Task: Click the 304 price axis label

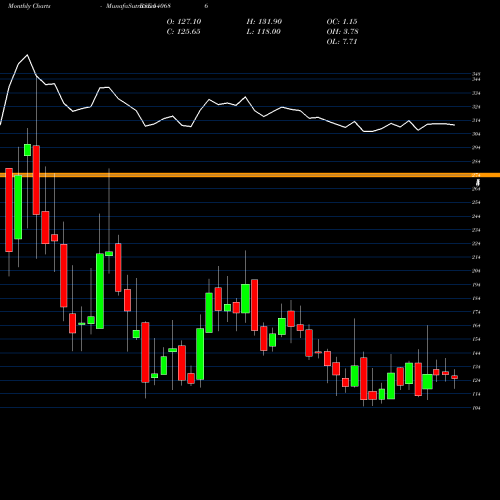Action: 476,134
